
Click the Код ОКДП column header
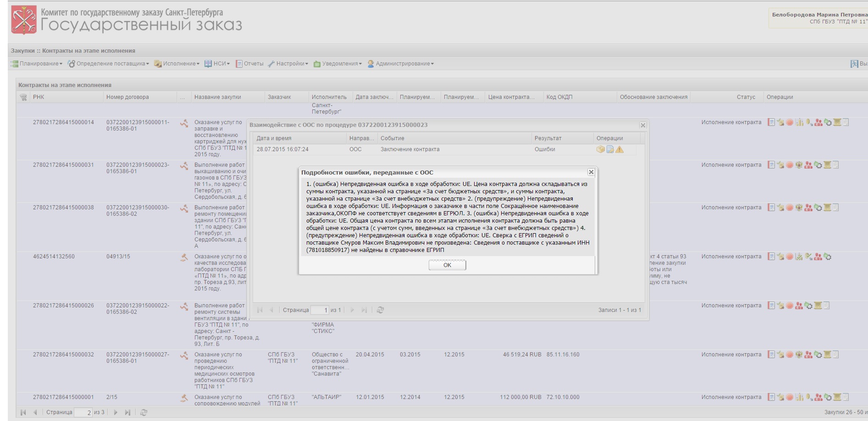pos(580,97)
